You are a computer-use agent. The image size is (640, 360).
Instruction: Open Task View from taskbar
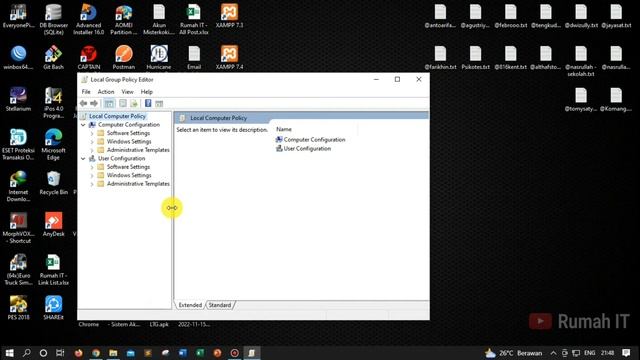[x=60, y=353]
